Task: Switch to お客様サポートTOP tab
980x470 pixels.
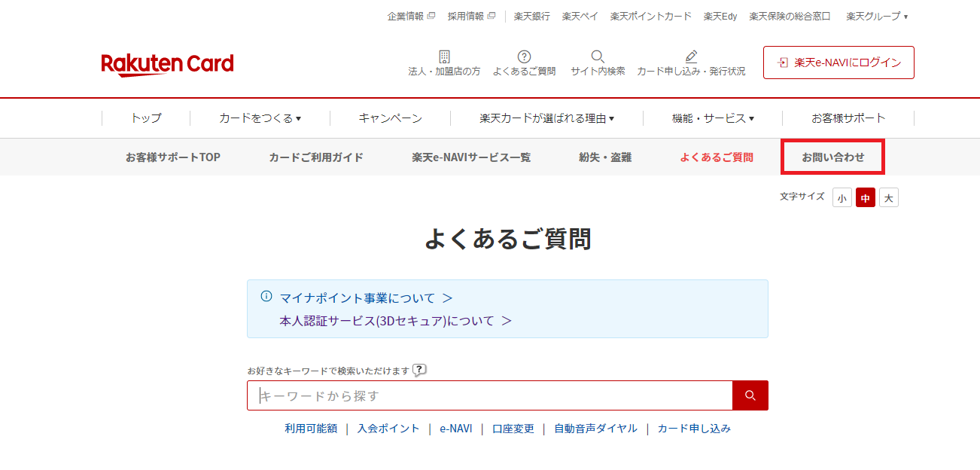Action: tap(173, 157)
